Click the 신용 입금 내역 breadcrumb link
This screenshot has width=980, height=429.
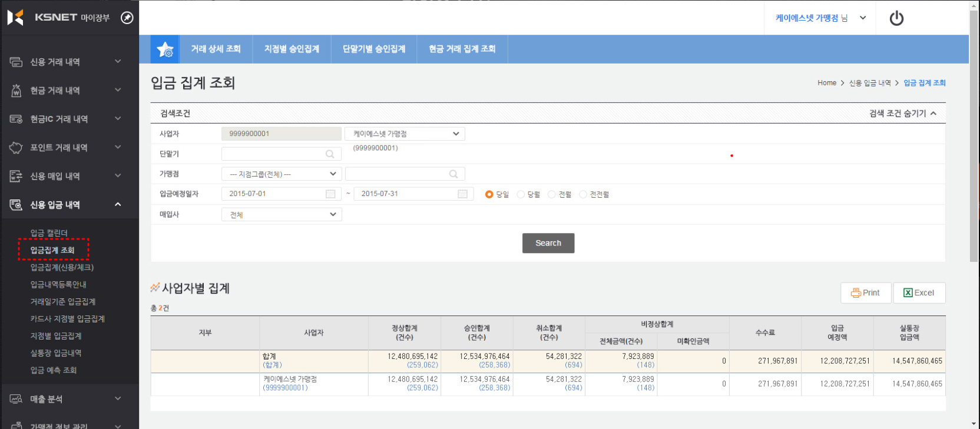(x=870, y=83)
